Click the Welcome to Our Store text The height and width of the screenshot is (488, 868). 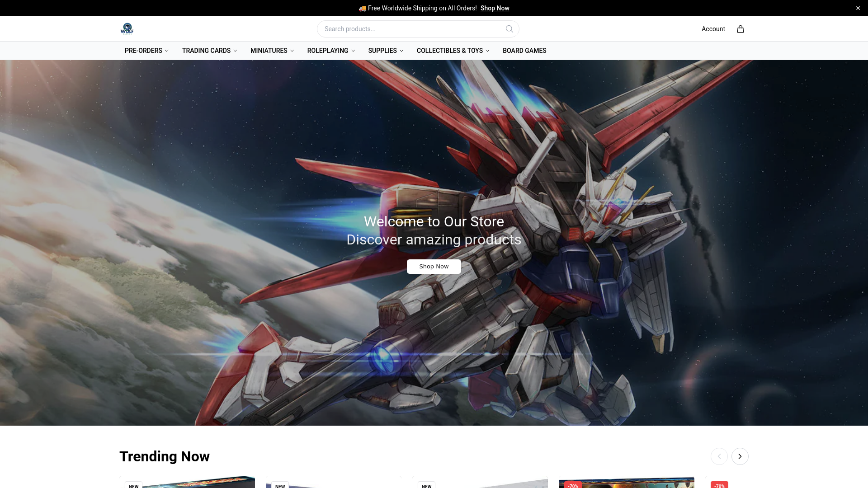click(434, 221)
